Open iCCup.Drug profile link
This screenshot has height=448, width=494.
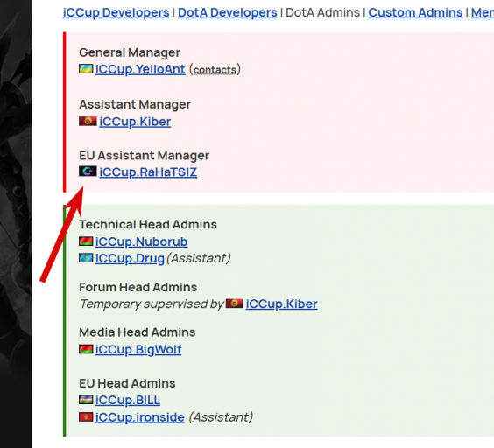[x=130, y=258]
